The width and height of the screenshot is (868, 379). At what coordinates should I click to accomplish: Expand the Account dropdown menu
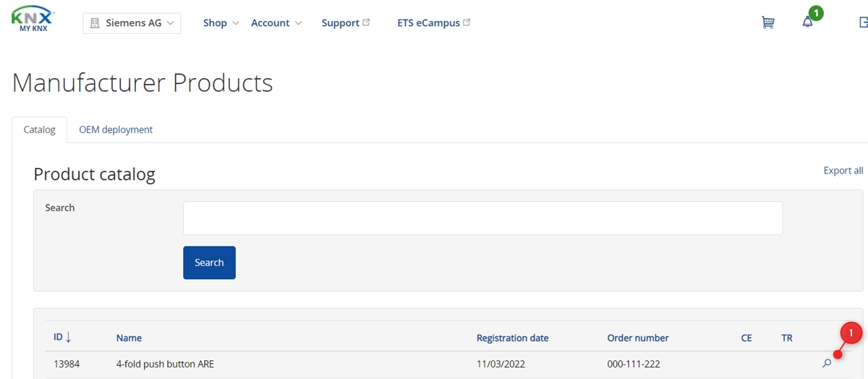(x=276, y=23)
